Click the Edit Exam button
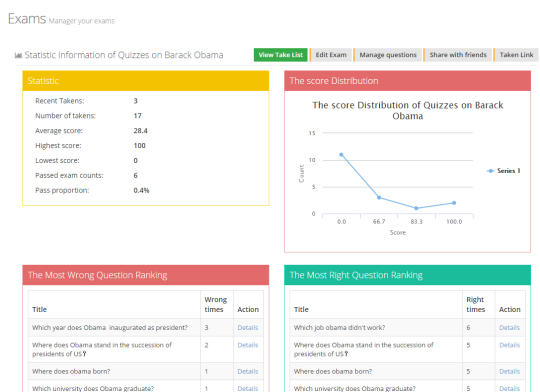The width and height of the screenshot is (540, 392). 331,55
